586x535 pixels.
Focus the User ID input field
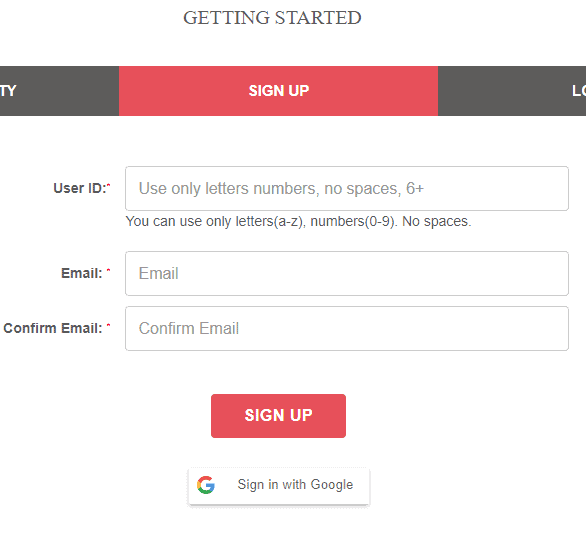[x=347, y=188]
